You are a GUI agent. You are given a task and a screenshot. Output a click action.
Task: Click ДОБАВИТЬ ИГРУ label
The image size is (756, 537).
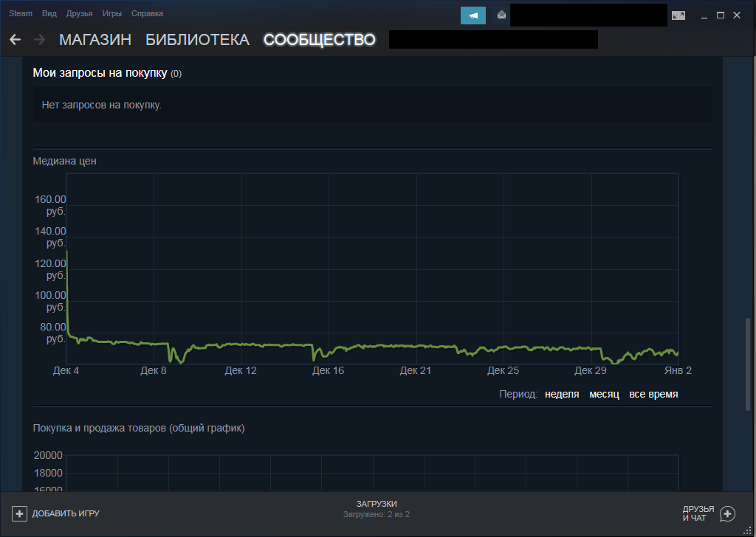pos(66,514)
